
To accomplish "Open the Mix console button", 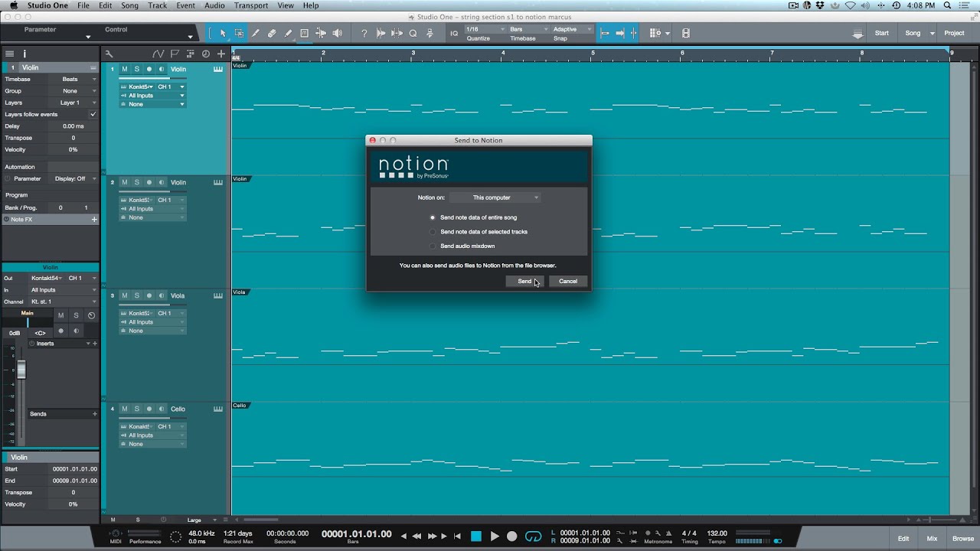I will click(932, 539).
